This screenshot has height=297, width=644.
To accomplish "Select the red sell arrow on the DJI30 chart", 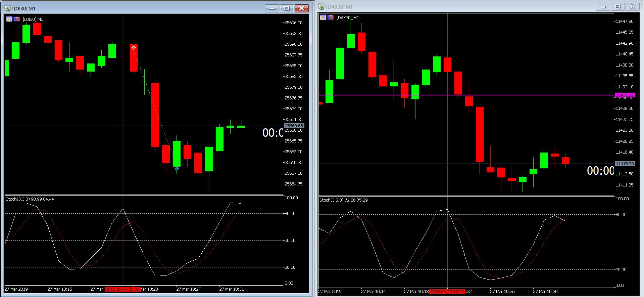I will [134, 48].
